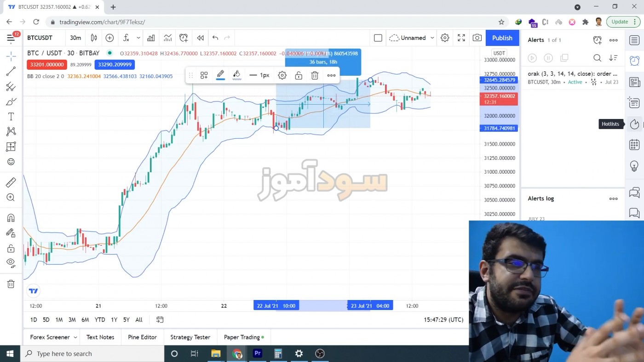The image size is (644, 362).
Task: Expand the indicator templates dropdown arrow
Action: click(x=138, y=38)
